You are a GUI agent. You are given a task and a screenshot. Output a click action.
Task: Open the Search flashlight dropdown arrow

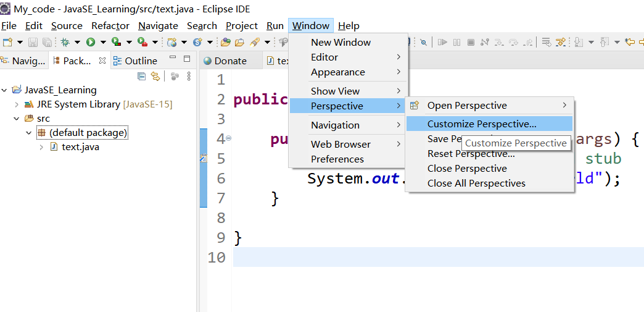point(267,42)
